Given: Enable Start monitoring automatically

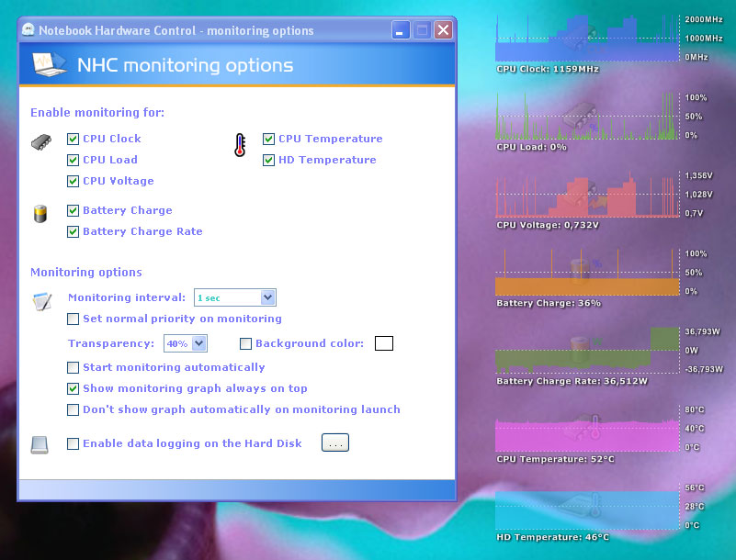Looking at the screenshot, I should click(74, 368).
